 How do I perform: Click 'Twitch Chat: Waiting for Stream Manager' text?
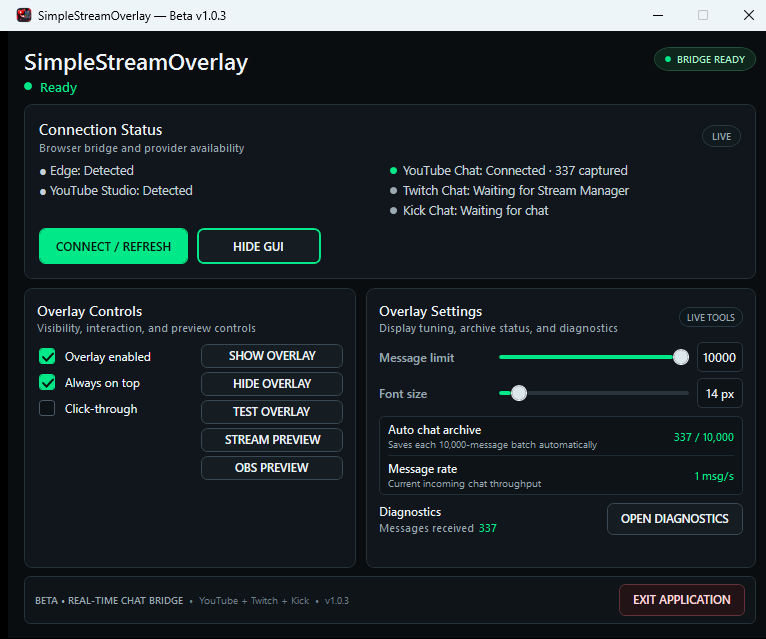click(x=515, y=191)
